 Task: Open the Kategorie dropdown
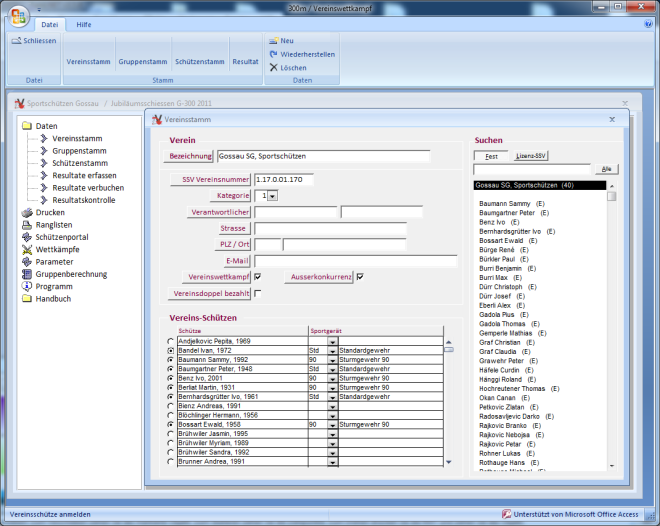273,196
